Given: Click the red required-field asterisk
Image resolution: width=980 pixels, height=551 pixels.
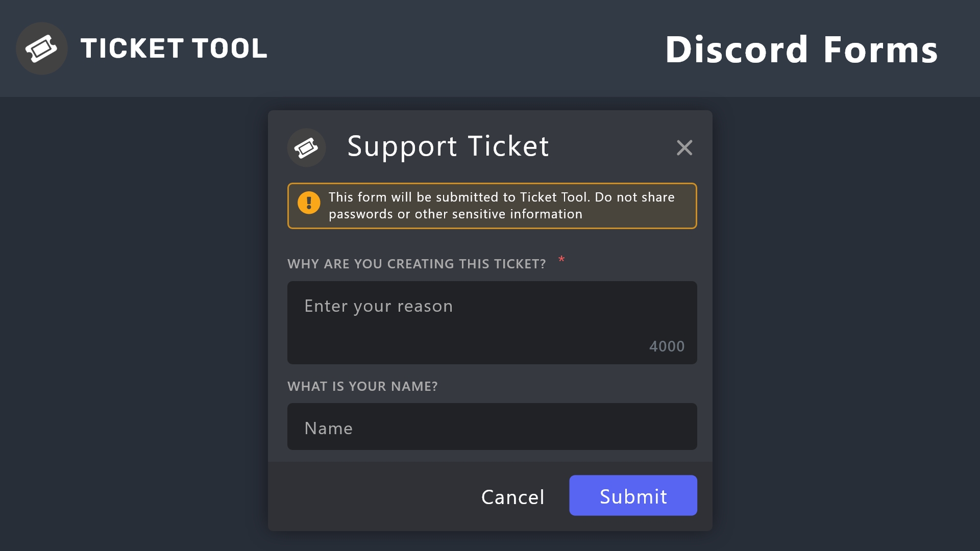Looking at the screenshot, I should coord(561,260).
